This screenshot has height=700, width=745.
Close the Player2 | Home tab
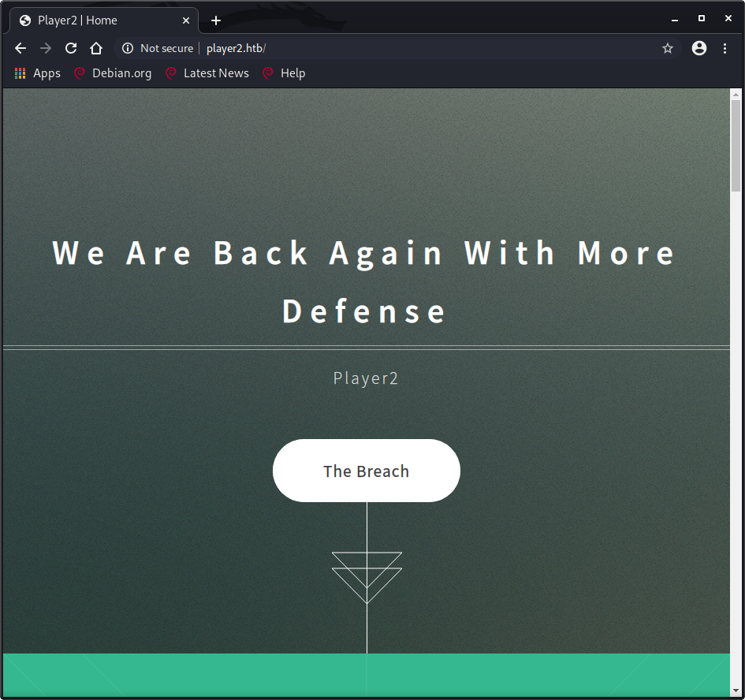point(186,20)
